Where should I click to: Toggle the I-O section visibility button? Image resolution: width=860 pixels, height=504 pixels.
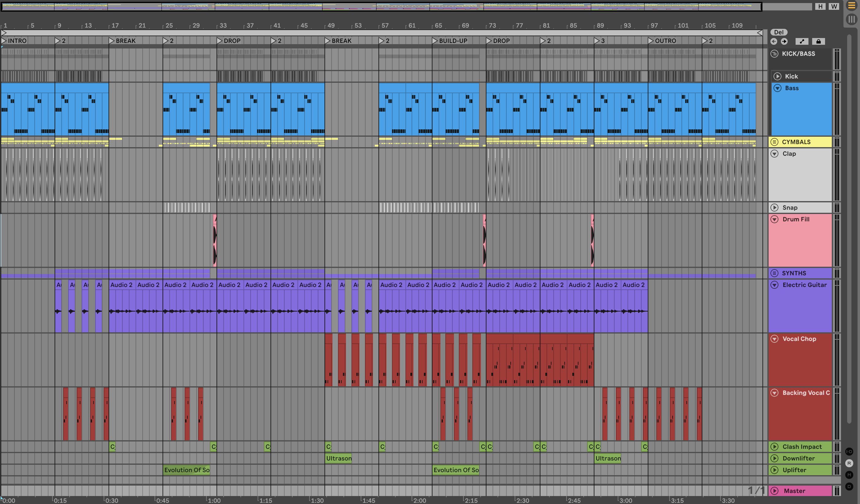849,452
